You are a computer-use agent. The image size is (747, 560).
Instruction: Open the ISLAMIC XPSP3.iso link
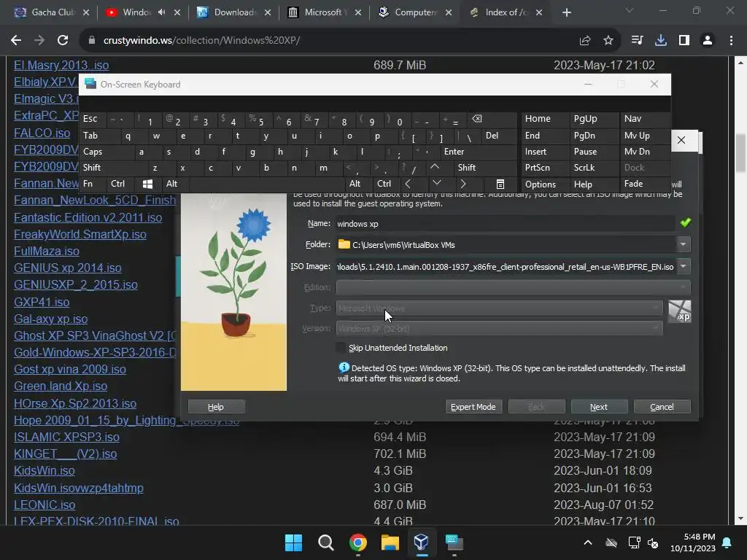click(x=66, y=437)
